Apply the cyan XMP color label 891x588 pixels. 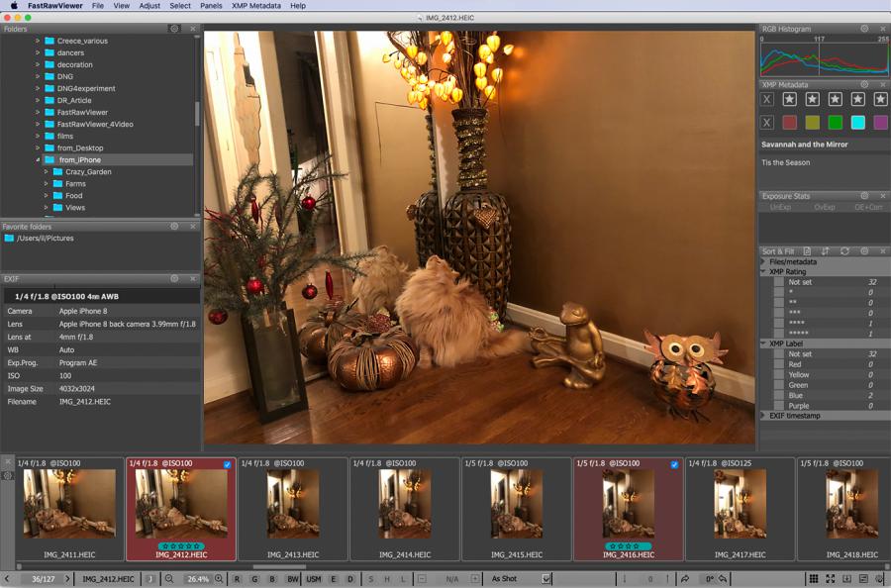pos(857,123)
